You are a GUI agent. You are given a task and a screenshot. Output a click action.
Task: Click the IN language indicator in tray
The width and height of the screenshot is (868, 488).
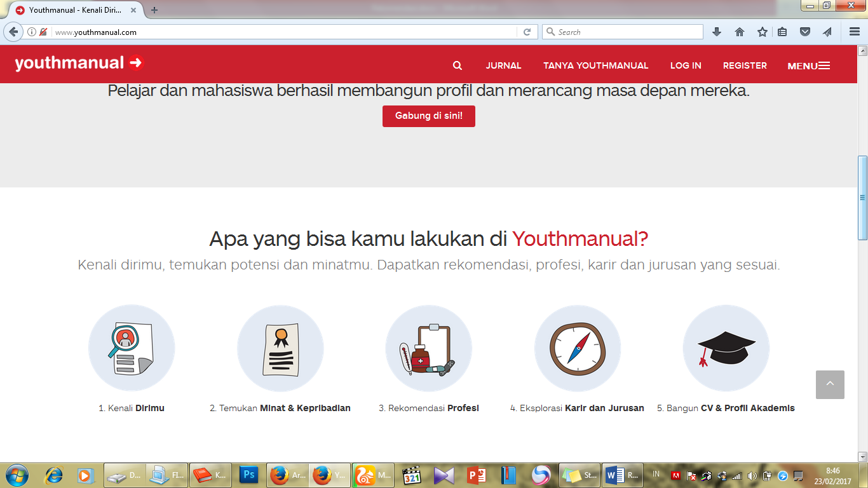pyautogui.click(x=656, y=475)
